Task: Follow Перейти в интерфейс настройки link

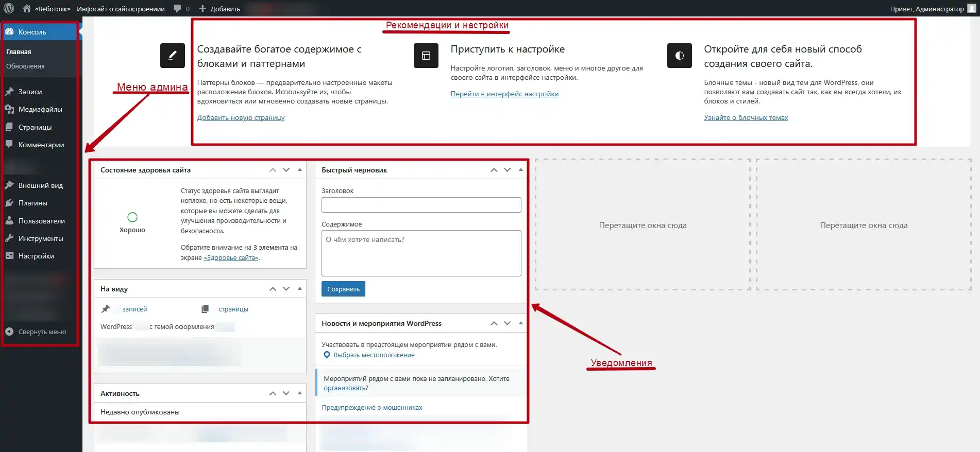Action: pos(504,94)
